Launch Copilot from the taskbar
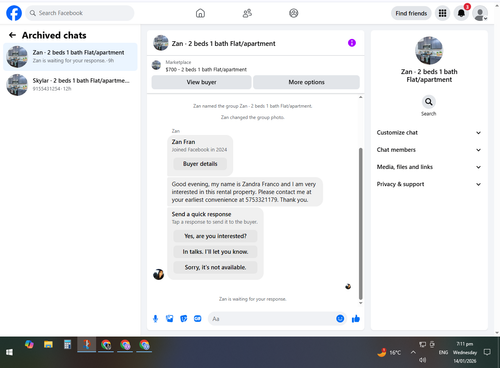Screen dimensions: 500x368 [x=29, y=345]
